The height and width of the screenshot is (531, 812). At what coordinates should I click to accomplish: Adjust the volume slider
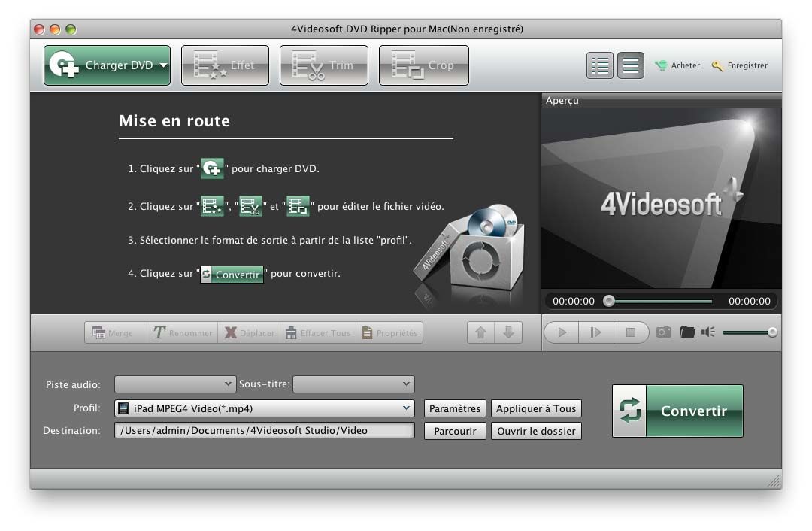click(x=749, y=332)
